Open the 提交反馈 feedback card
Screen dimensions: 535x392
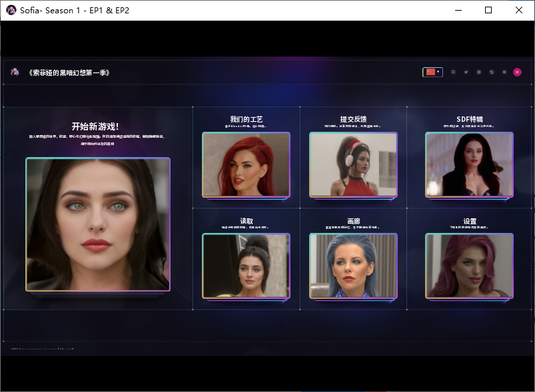coord(353,164)
